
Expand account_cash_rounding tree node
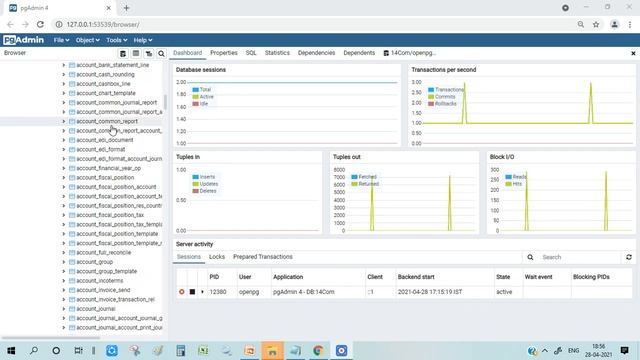tap(64, 74)
